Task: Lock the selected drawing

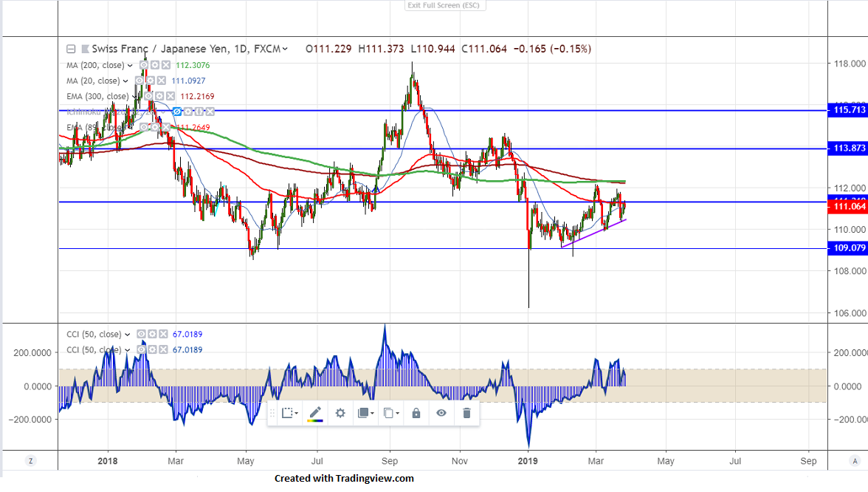Action: [x=416, y=413]
